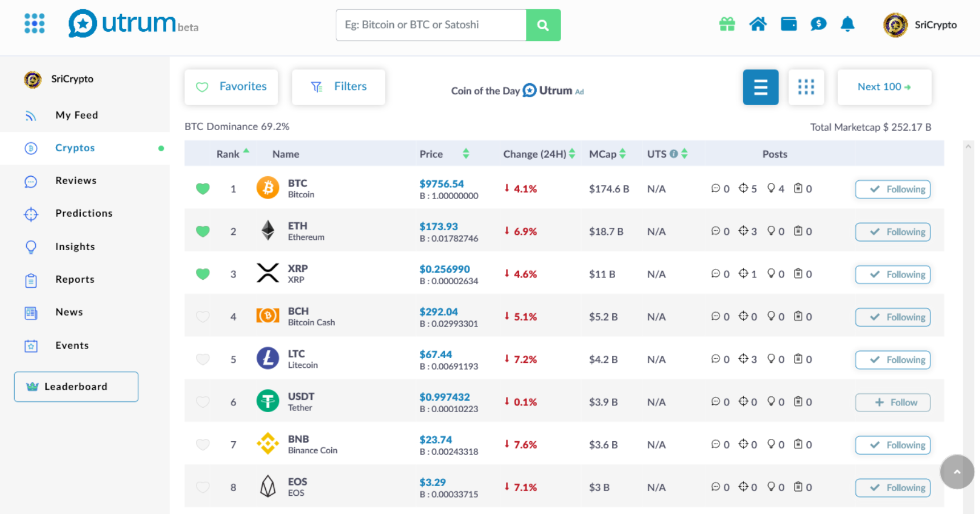The image size is (980, 514).
Task: Favorite Bitcoin Cash with its heart toggle
Action: 203,317
